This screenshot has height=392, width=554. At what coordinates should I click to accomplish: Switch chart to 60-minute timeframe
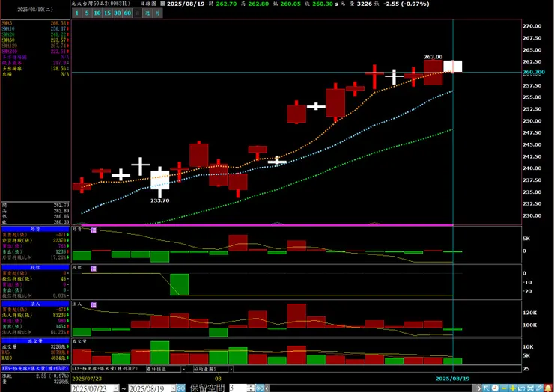[127, 13]
